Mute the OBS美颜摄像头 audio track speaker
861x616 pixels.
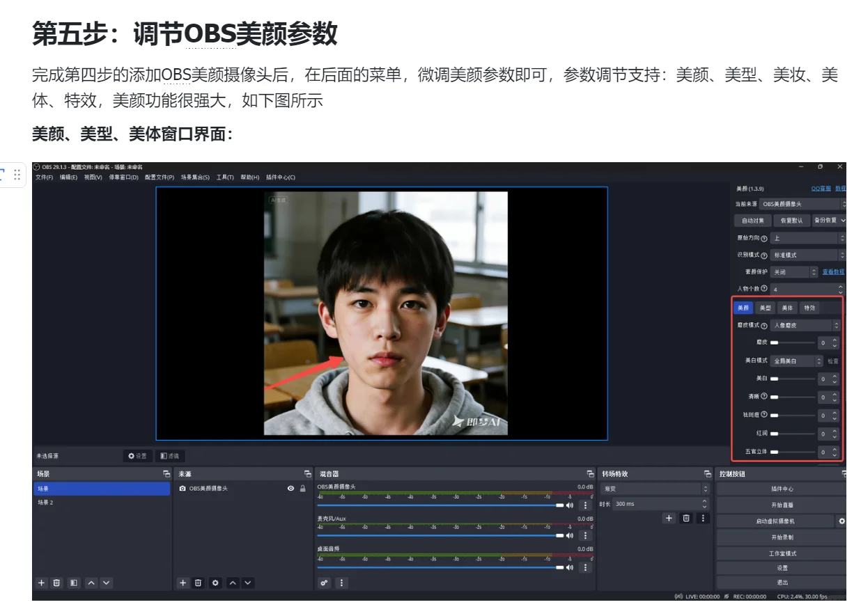pos(570,505)
